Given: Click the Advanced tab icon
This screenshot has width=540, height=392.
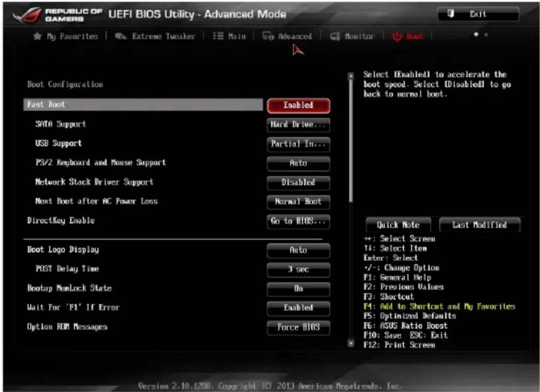Looking at the screenshot, I should pyautogui.click(x=268, y=36).
